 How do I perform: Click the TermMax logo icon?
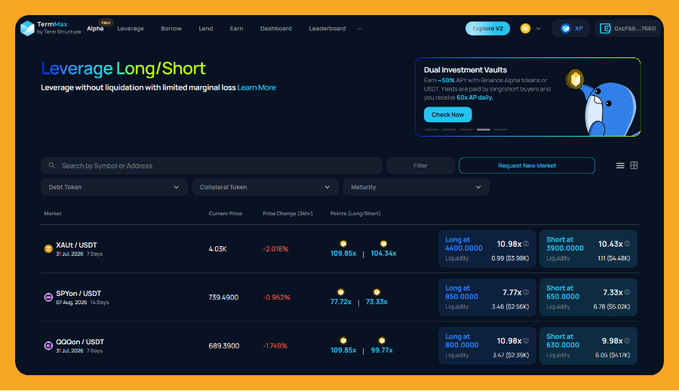click(x=27, y=28)
